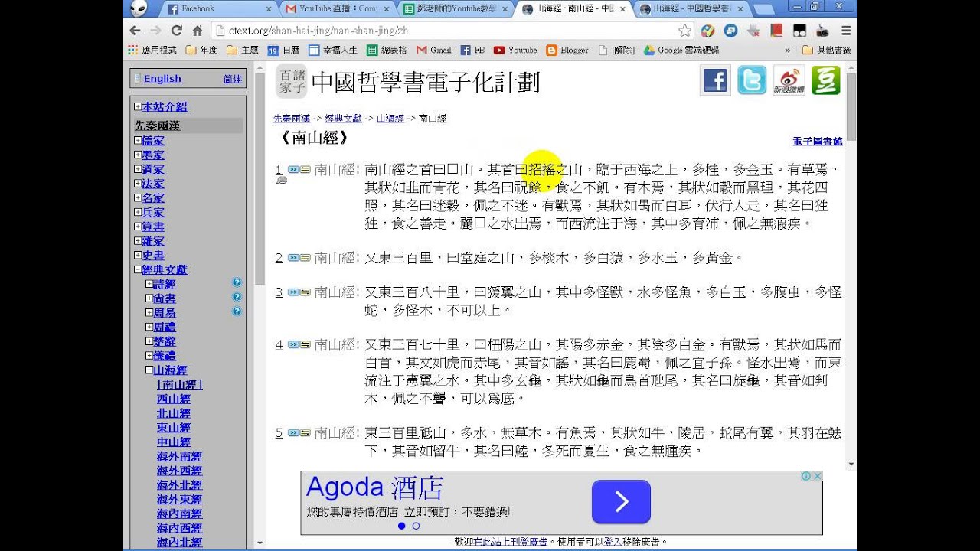Click the browser Back arrow
Screen dimensions: 980x551
(x=136, y=31)
